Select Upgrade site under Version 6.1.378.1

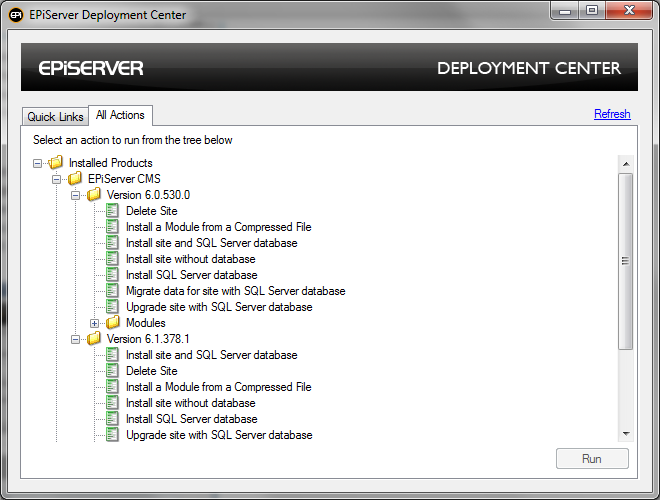point(219,435)
